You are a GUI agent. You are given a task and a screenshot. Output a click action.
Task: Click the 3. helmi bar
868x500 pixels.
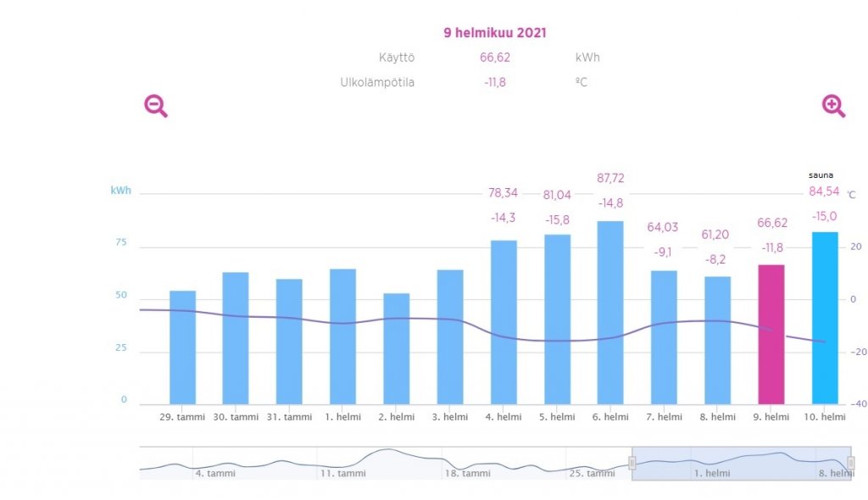coord(450,337)
